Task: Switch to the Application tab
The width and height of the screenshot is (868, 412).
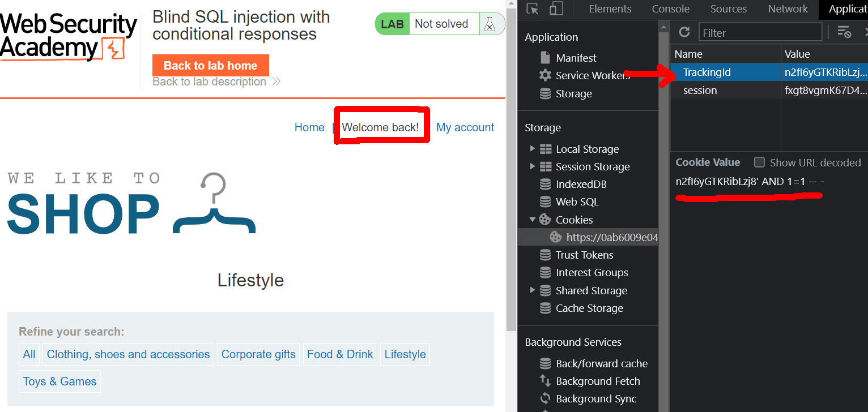Action: tap(844, 8)
